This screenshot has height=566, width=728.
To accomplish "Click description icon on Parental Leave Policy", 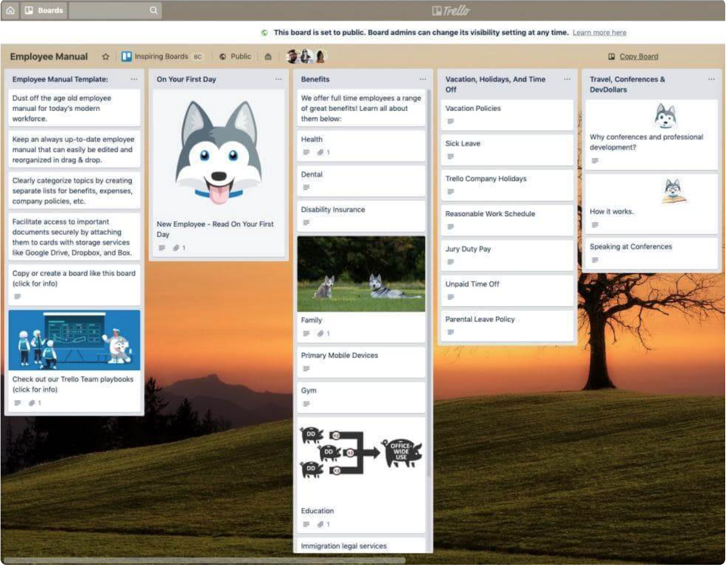I will point(451,332).
